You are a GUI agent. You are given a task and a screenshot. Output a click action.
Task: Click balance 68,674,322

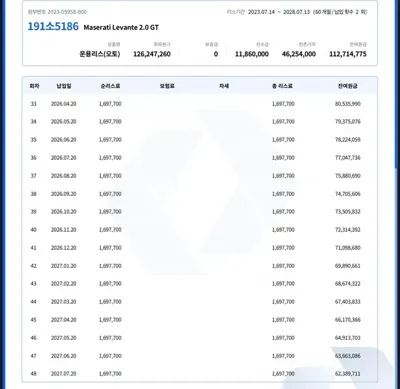pos(348,284)
